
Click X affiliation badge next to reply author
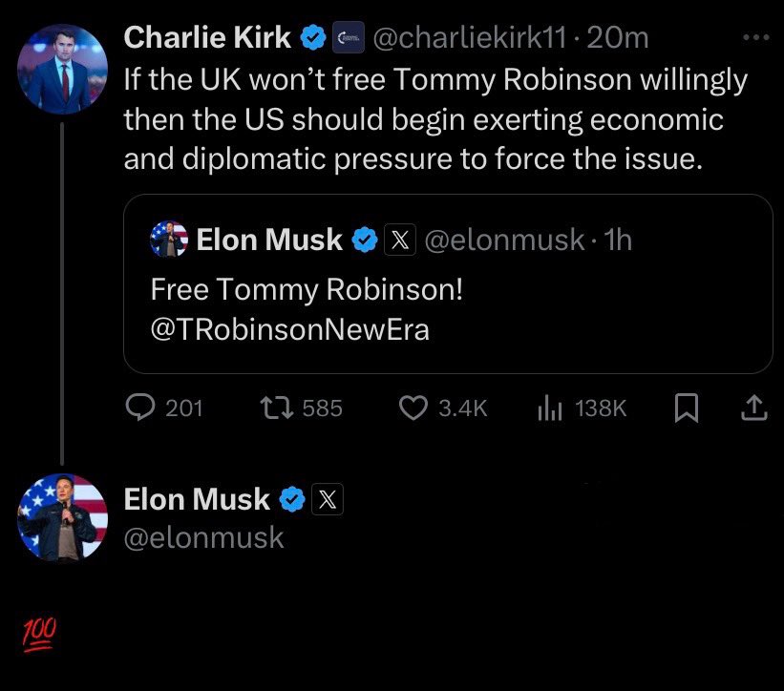pos(327,498)
